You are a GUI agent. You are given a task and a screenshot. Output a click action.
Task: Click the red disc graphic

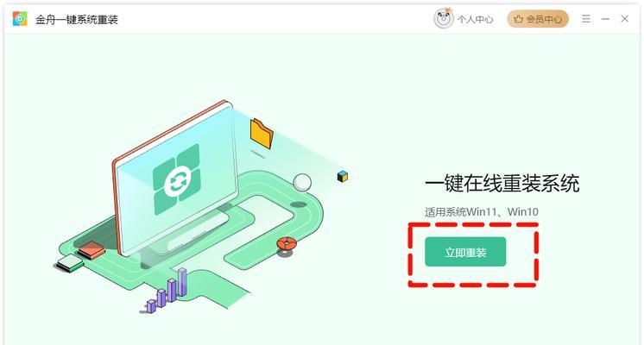click(x=287, y=244)
